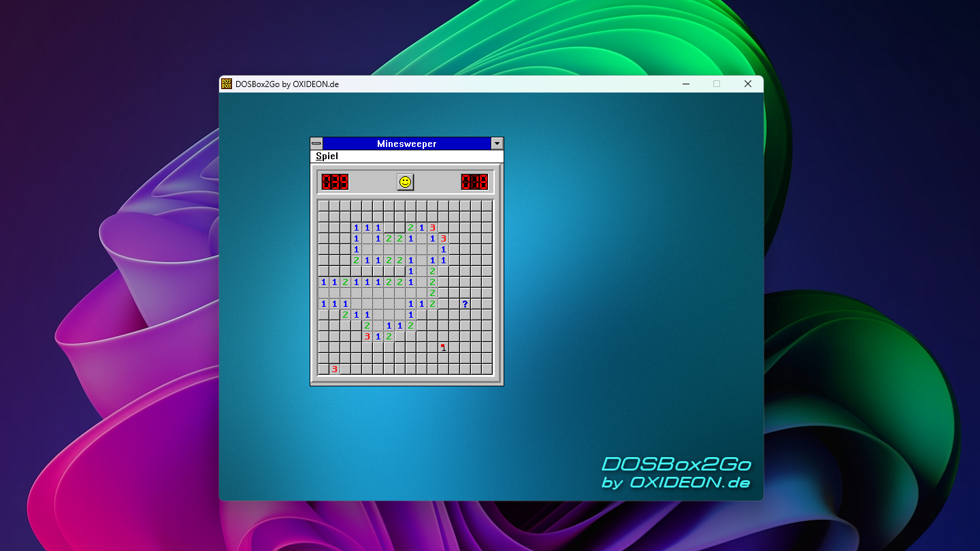Click the red flag cell in the minefield
Image resolution: width=980 pixels, height=551 pixels.
pos(444,348)
